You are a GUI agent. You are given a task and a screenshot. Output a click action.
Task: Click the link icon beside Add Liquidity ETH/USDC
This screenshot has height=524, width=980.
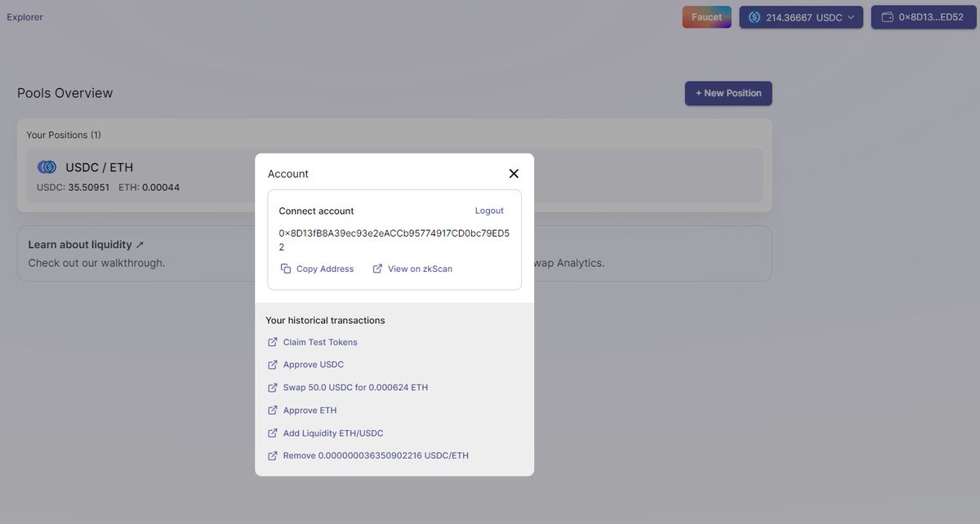[x=273, y=433]
